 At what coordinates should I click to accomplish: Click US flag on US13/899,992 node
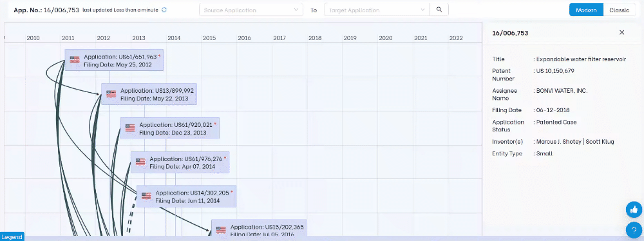(x=111, y=94)
